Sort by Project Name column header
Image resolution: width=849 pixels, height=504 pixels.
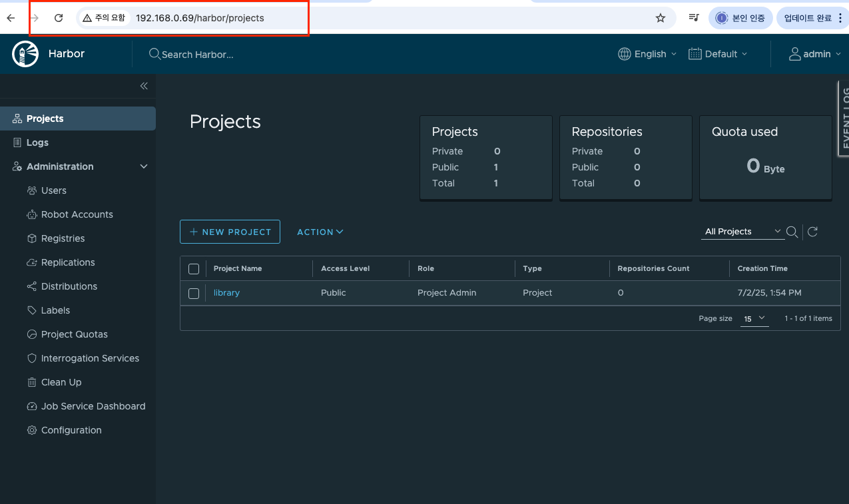pyautogui.click(x=238, y=268)
